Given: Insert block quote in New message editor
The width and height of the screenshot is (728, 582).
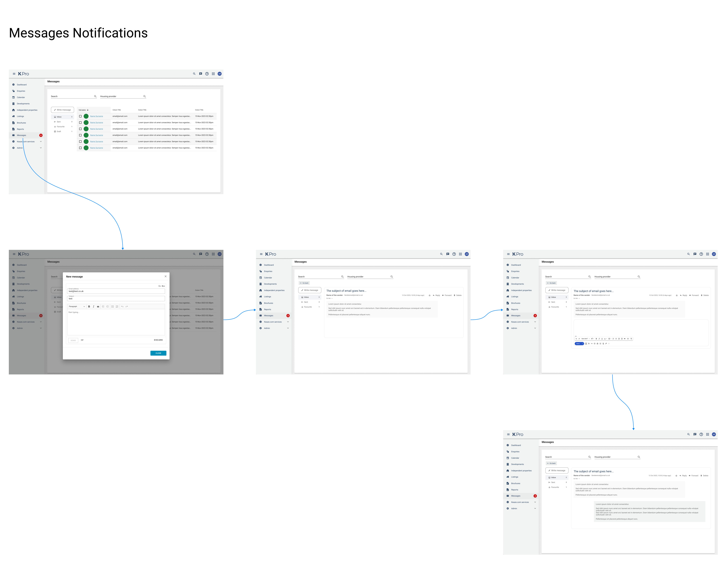Looking at the screenshot, I should 98,306.
